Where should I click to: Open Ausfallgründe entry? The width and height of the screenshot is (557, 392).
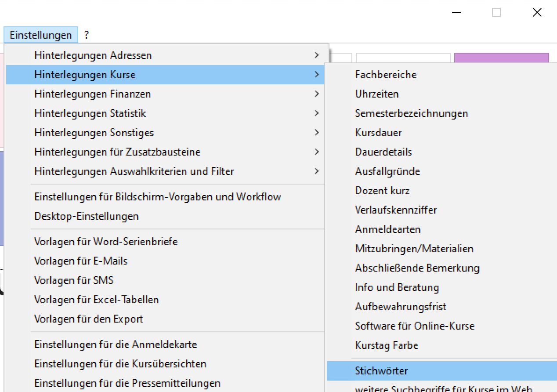tap(442, 171)
